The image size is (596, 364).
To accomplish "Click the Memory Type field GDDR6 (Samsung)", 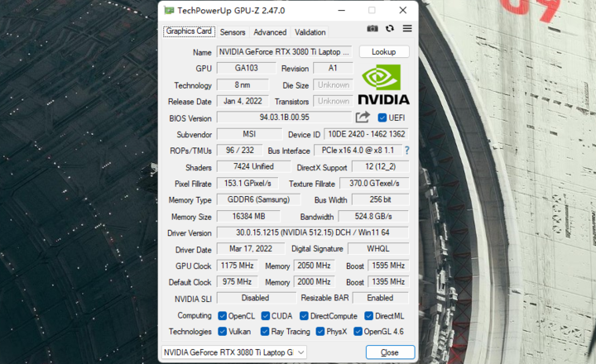I will pos(258,199).
